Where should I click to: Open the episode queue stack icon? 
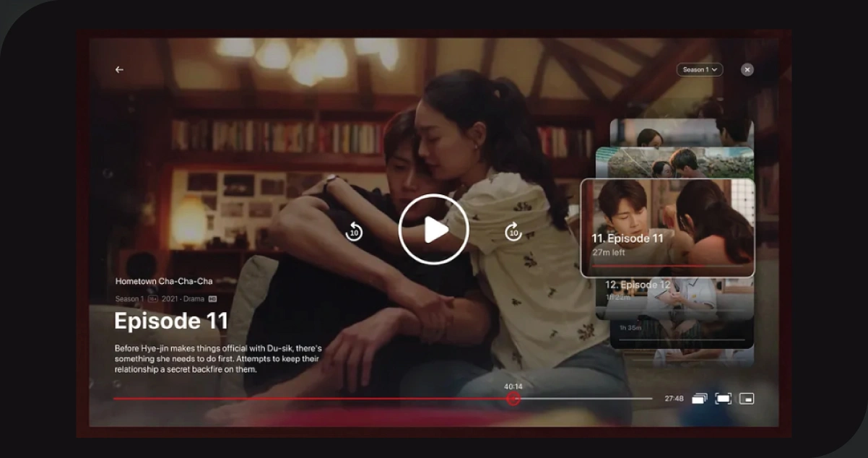coord(699,397)
